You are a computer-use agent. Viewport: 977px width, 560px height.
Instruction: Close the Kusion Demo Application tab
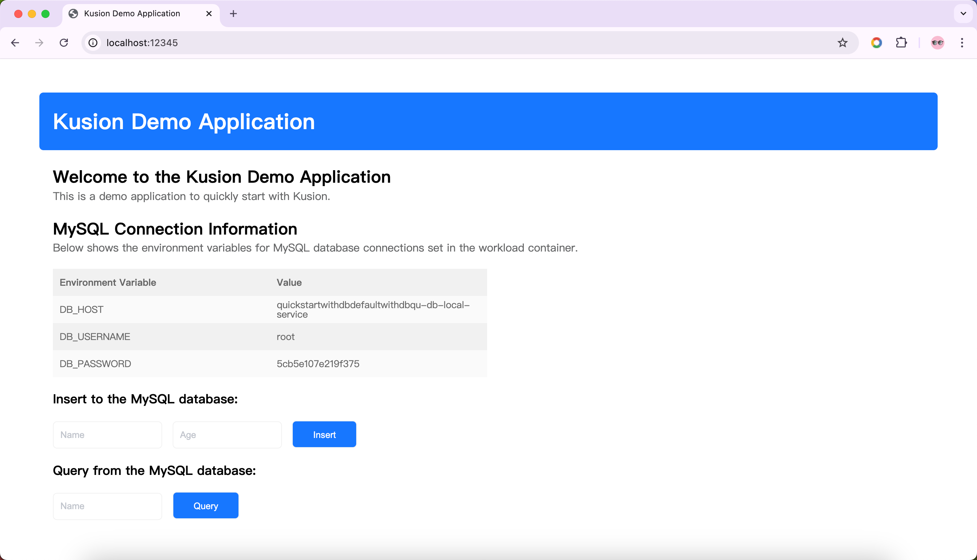click(x=209, y=14)
